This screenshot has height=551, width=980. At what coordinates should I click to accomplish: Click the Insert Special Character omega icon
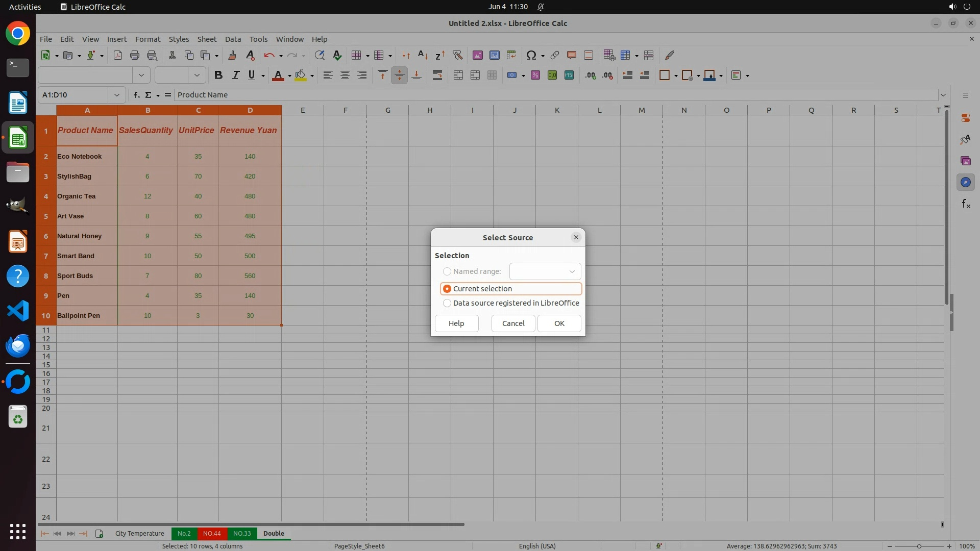(x=531, y=55)
